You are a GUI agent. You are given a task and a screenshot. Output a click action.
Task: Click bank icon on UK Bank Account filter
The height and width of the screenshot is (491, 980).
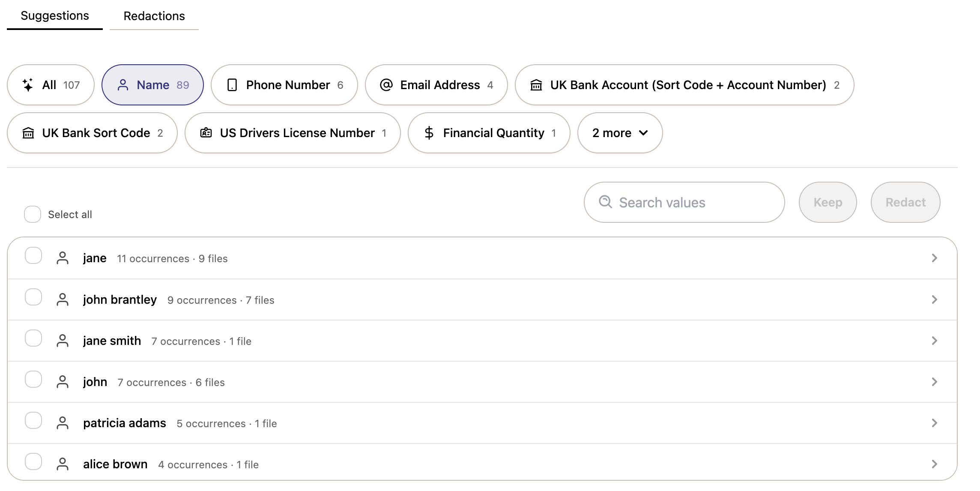click(536, 85)
